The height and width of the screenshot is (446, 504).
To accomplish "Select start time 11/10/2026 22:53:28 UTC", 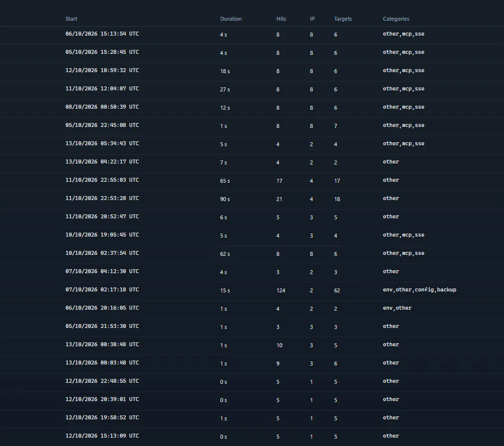I will [102, 198].
